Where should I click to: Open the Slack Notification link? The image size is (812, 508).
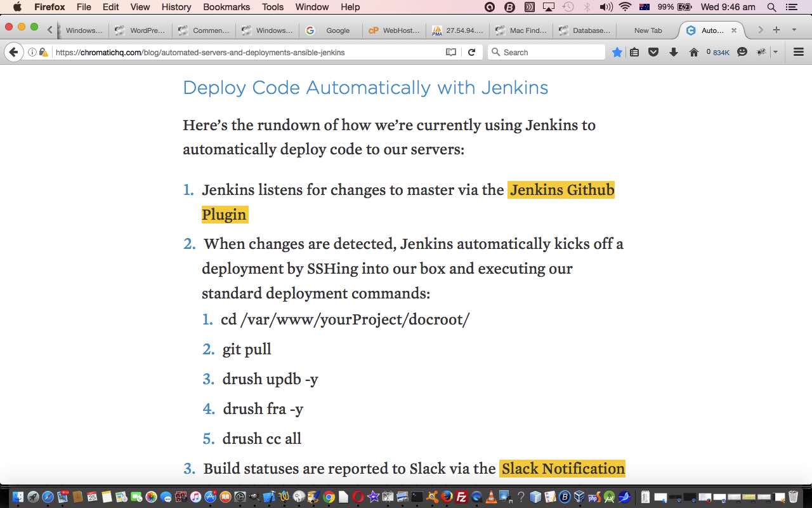(562, 469)
